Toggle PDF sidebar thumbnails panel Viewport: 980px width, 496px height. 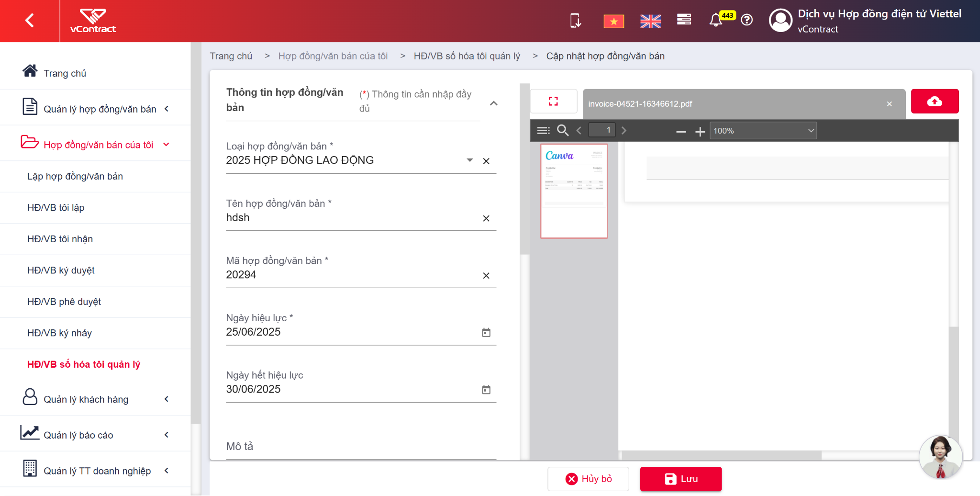click(x=543, y=130)
